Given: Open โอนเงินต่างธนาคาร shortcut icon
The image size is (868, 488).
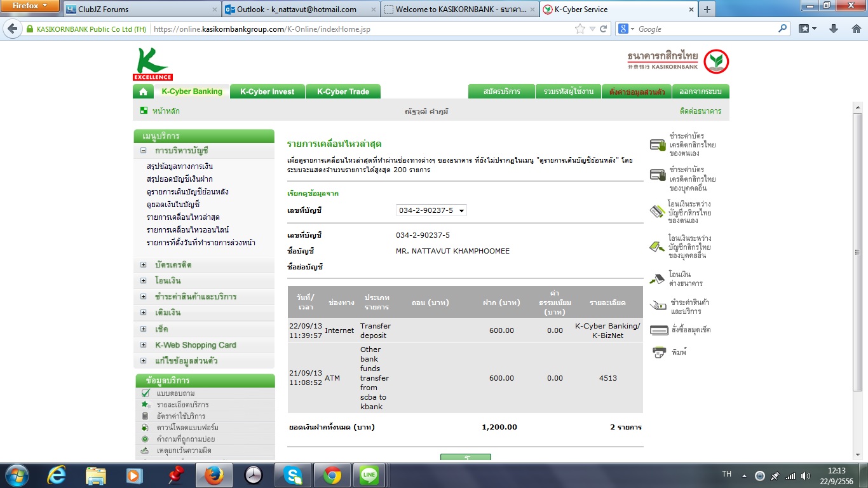Looking at the screenshot, I should click(658, 278).
